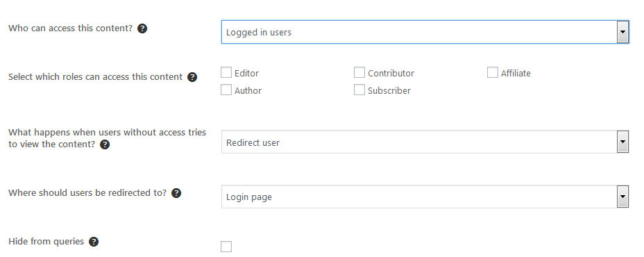The image size is (644, 257).
Task: Click the arrow of 'Logged in users' select
Action: pyautogui.click(x=622, y=32)
